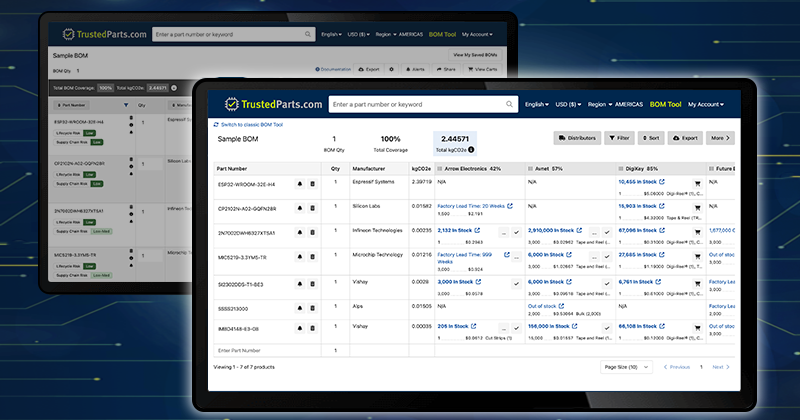Click the Distributors button
The image size is (800, 420).
[x=577, y=138]
